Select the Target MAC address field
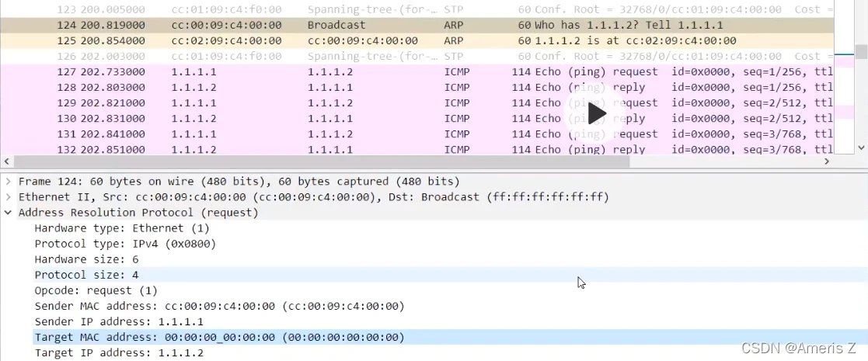Image resolution: width=868 pixels, height=361 pixels. 219,337
